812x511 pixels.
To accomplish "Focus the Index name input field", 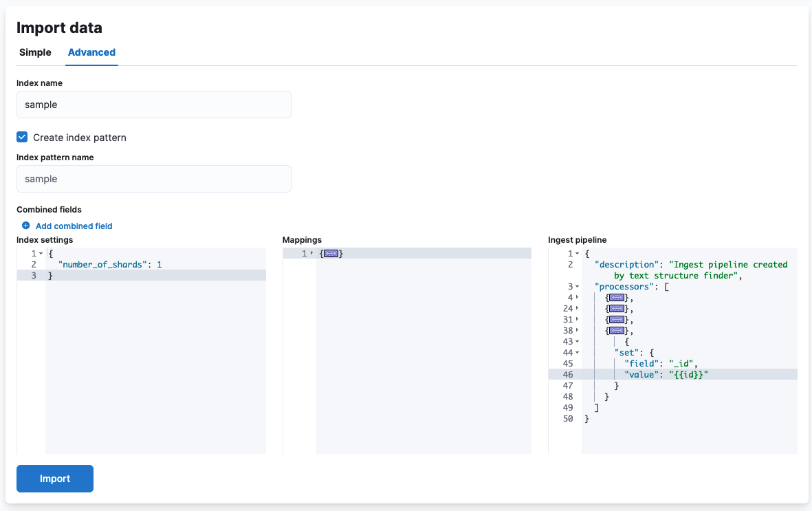I will pos(154,105).
